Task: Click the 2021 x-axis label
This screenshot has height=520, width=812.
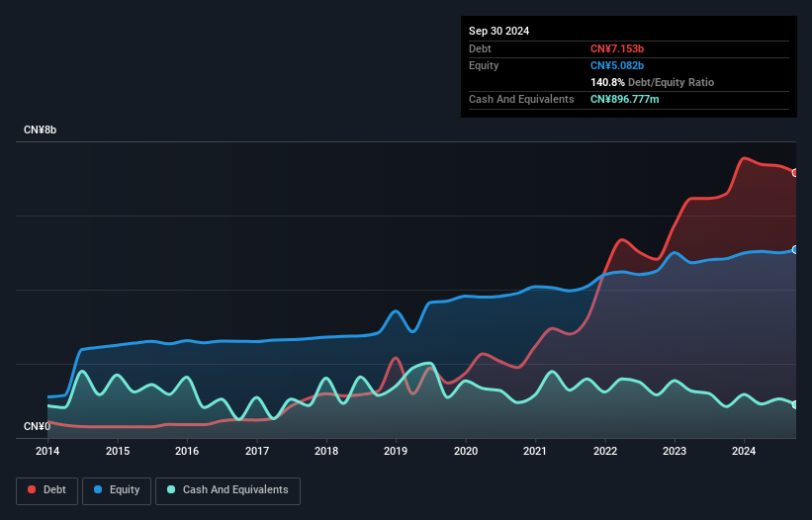Action: 535,451
